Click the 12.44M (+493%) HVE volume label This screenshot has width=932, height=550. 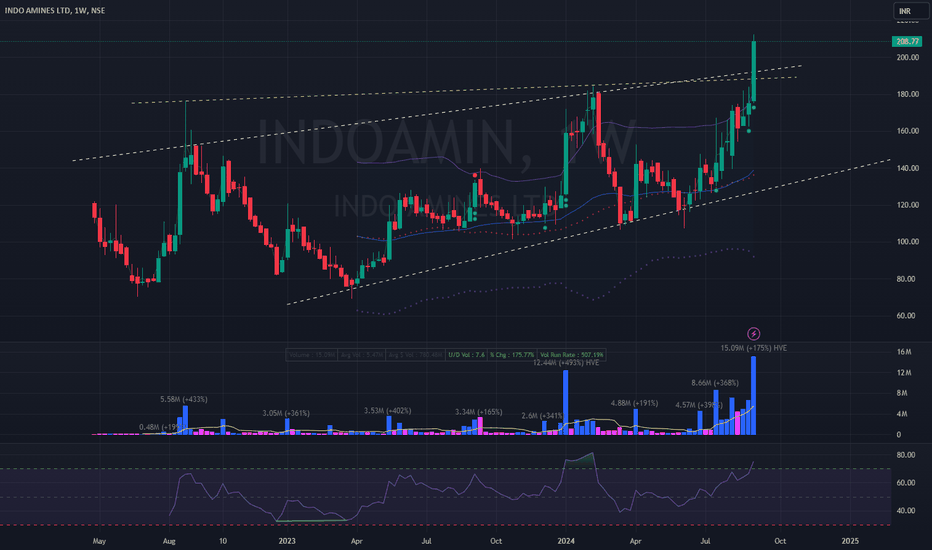tap(566, 363)
